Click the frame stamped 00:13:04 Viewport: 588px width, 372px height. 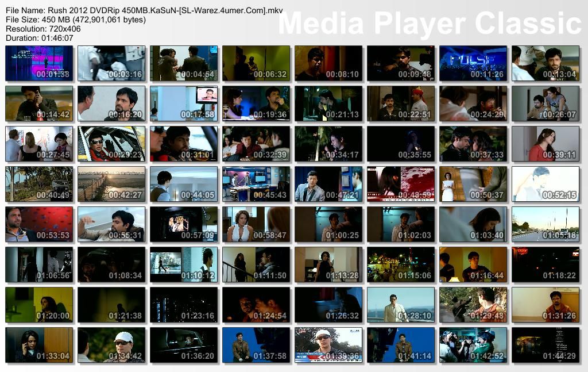tap(546, 63)
